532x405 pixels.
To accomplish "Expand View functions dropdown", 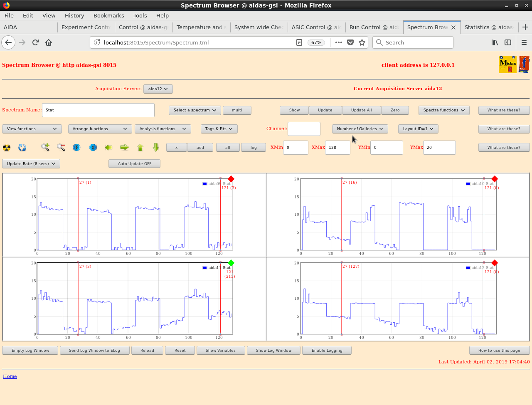I will tap(32, 129).
